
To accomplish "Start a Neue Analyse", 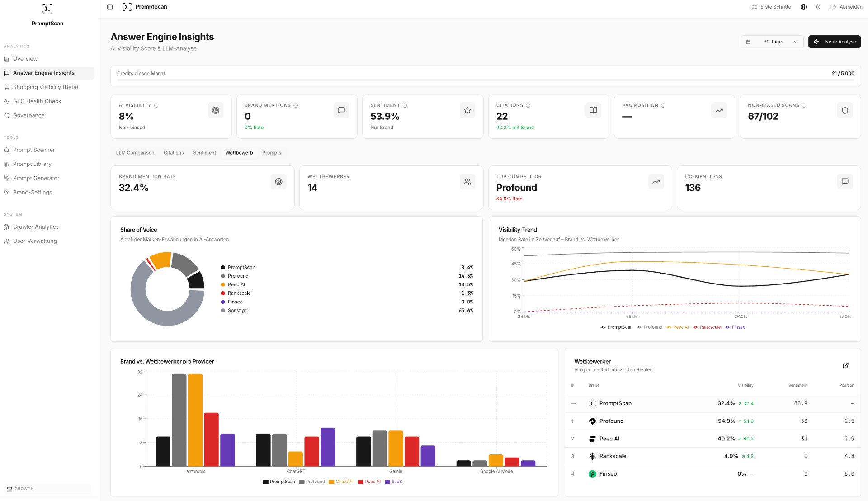I will coord(834,42).
